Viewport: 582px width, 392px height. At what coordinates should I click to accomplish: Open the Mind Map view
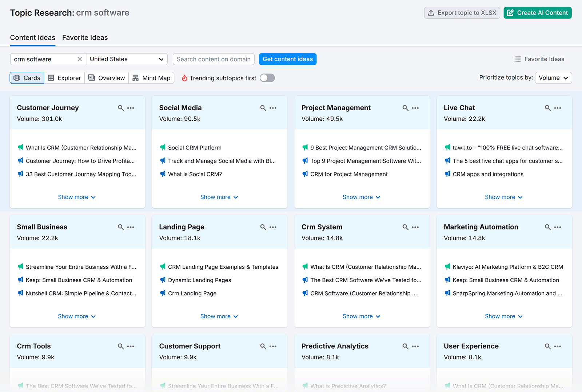[x=151, y=78]
